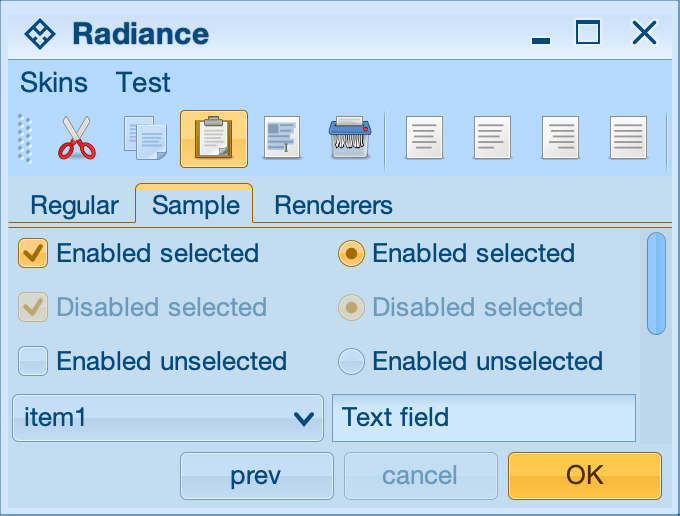Select the align left text icon
The width and height of the screenshot is (680, 516).
[424, 138]
